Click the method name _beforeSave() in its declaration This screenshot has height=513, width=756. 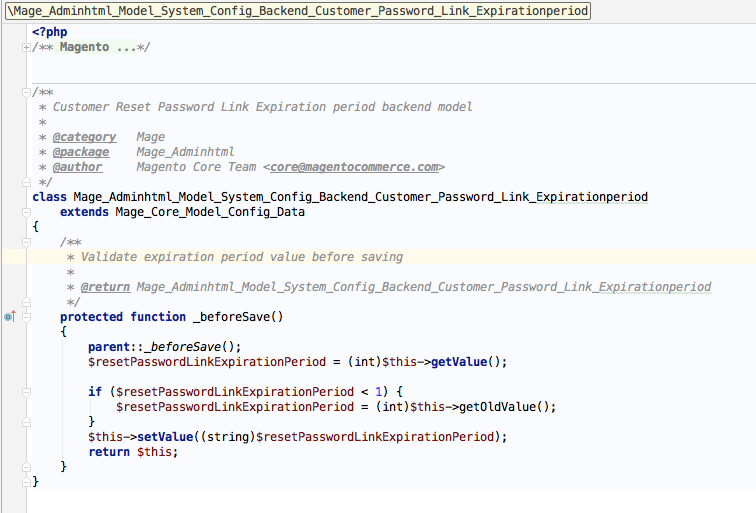click(238, 317)
